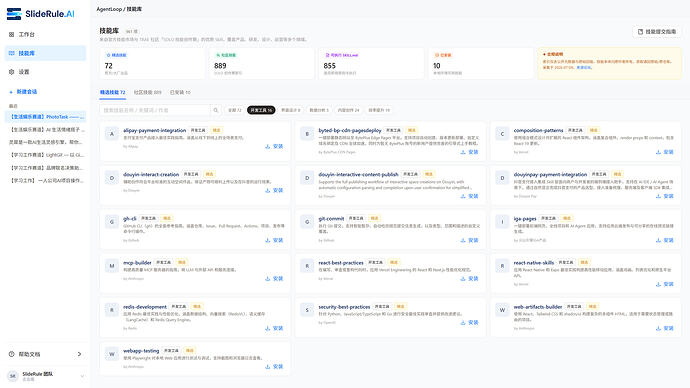The width and height of the screenshot is (690, 388).
Task: Install the webapp-testing skill
Action: 274,366
